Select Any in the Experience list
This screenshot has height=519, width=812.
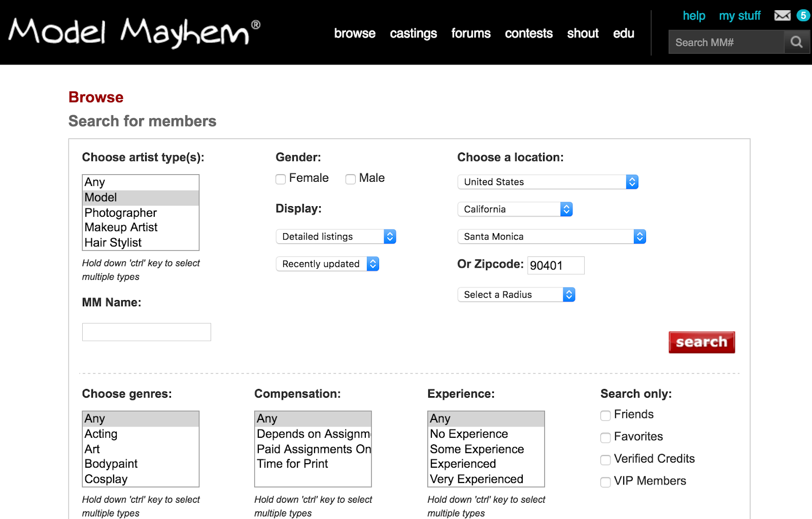click(x=486, y=419)
